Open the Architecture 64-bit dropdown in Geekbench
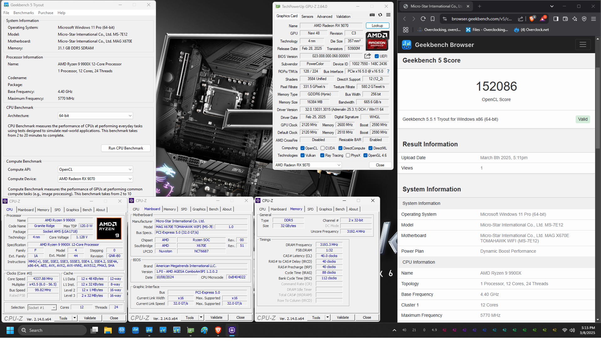 tap(95, 116)
